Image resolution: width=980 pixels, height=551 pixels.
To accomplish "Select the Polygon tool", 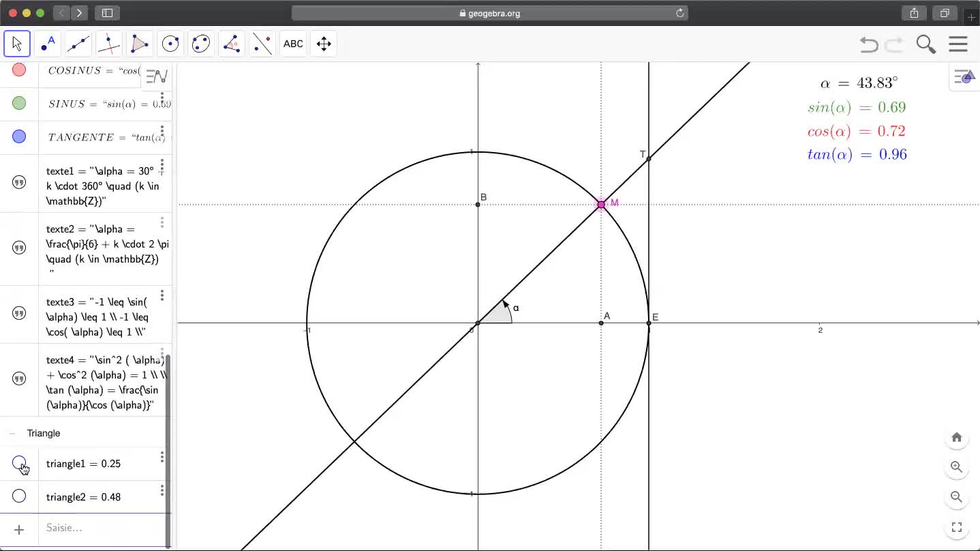I will click(140, 44).
